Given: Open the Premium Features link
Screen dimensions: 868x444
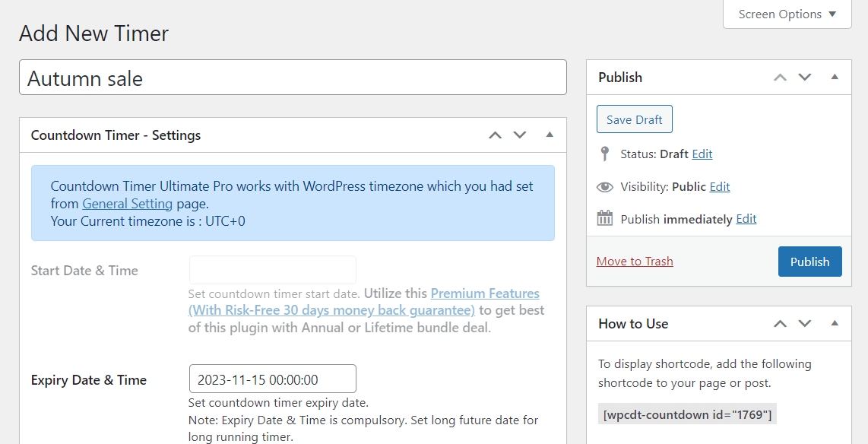Looking at the screenshot, I should click(x=485, y=293).
